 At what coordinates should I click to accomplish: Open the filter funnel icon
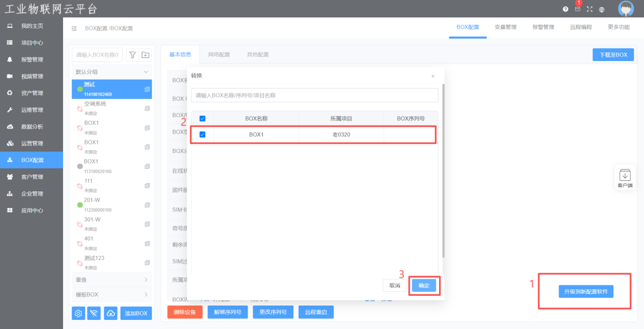132,55
